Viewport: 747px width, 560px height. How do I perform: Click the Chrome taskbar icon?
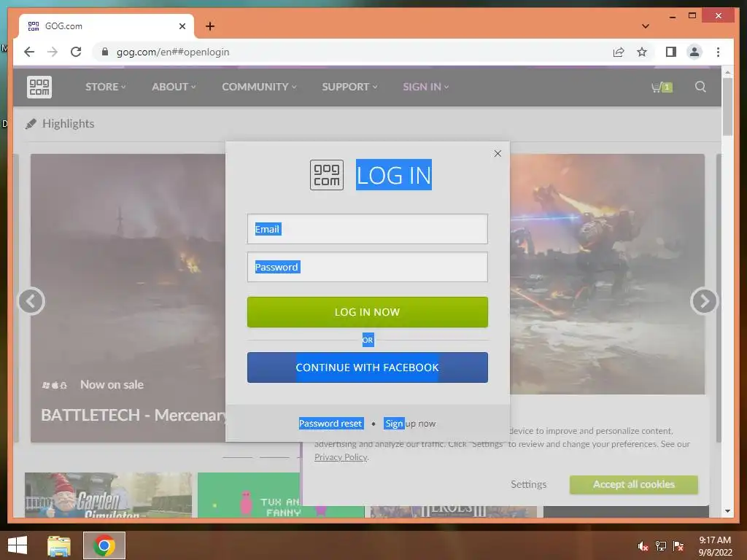104,545
